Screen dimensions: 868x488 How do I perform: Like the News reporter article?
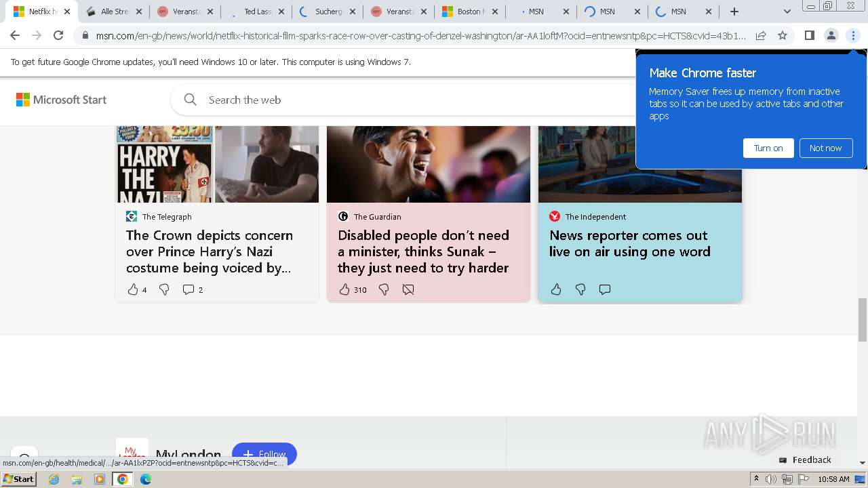tap(556, 289)
